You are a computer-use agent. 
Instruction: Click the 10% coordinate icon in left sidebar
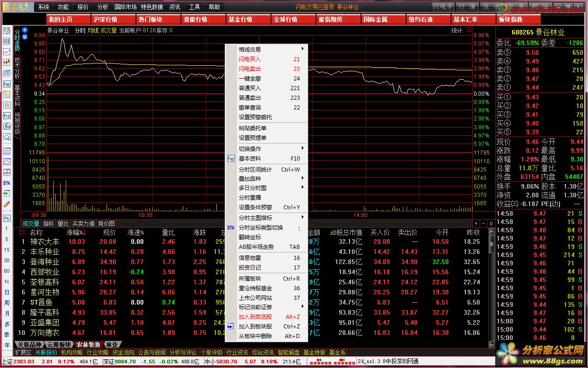(7, 183)
